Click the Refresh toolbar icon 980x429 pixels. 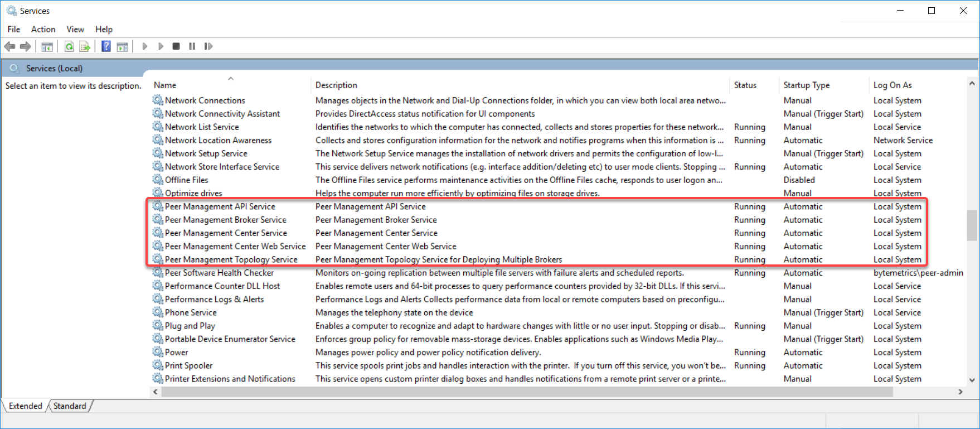click(x=69, y=46)
